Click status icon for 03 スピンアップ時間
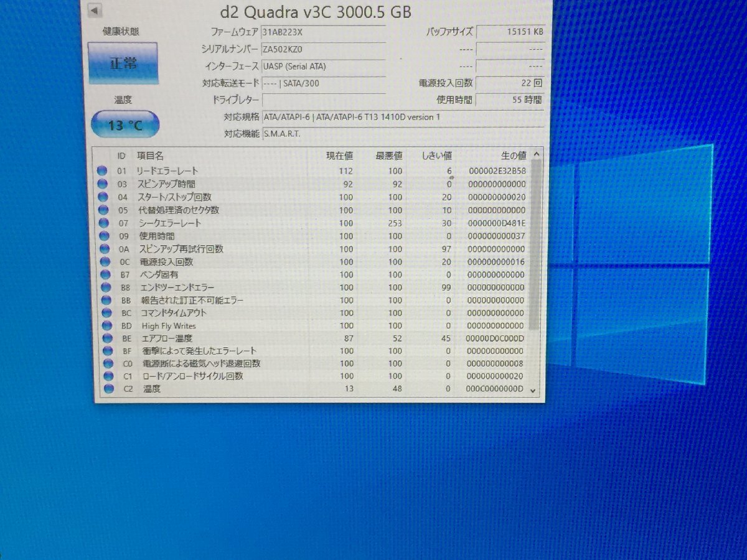 click(103, 184)
